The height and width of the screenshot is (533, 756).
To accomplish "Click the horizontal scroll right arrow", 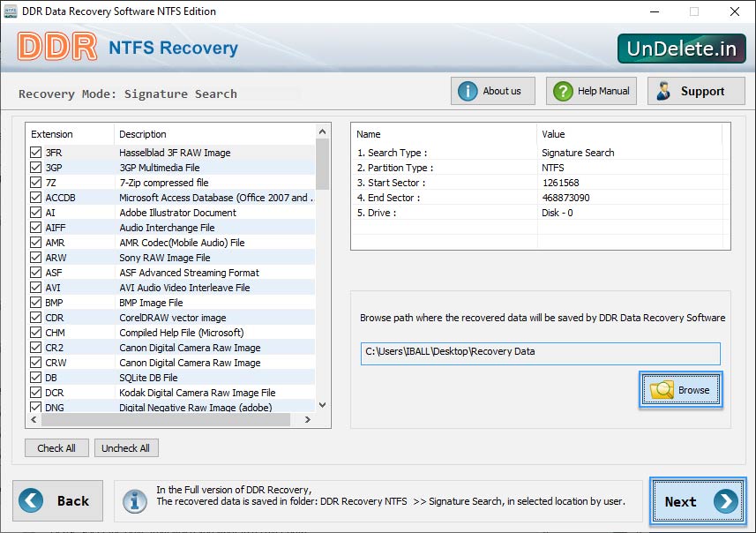I will [308, 420].
